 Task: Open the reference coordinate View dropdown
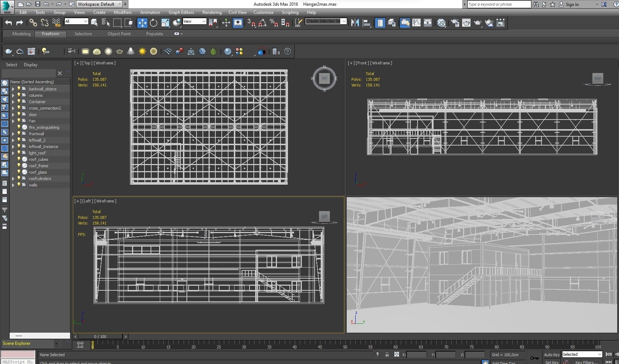point(194,21)
